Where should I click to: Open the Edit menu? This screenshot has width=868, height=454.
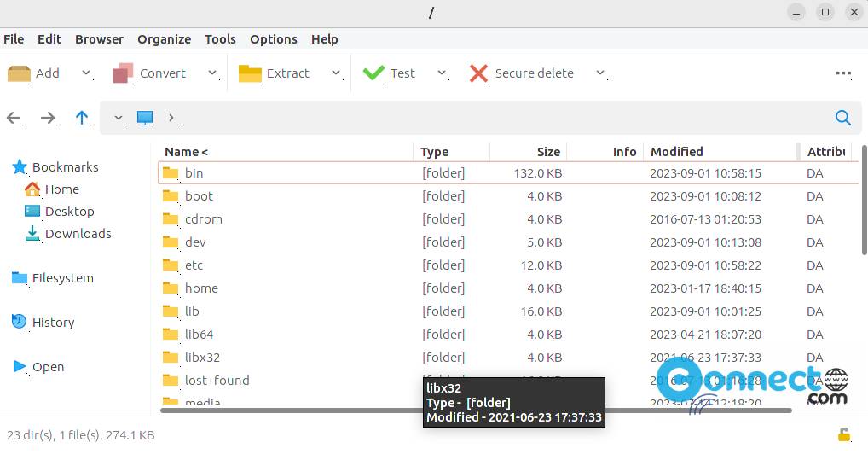pos(49,38)
